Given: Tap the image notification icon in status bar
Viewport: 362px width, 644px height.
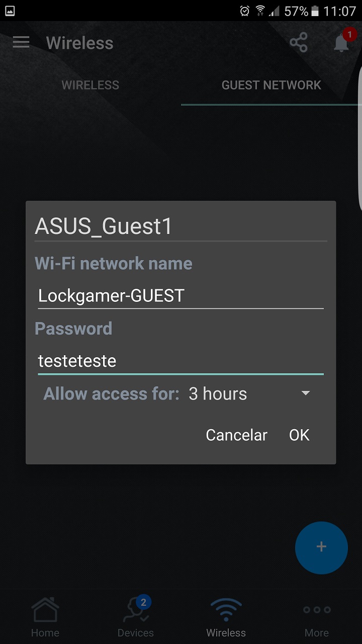Looking at the screenshot, I should 10,11.
